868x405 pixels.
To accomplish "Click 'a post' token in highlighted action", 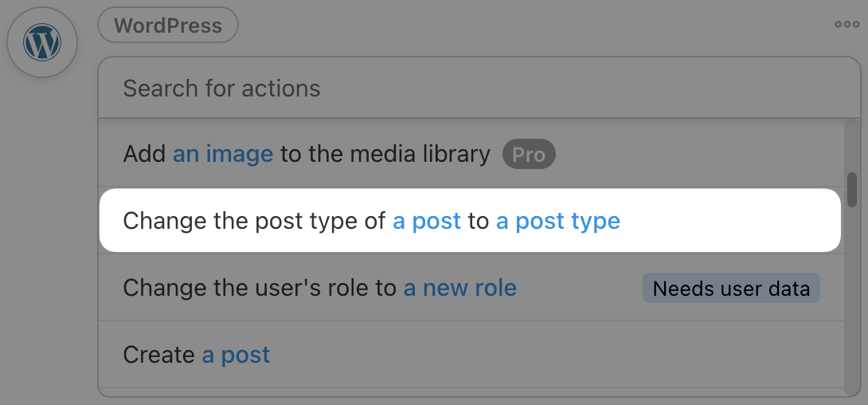I will click(x=427, y=221).
